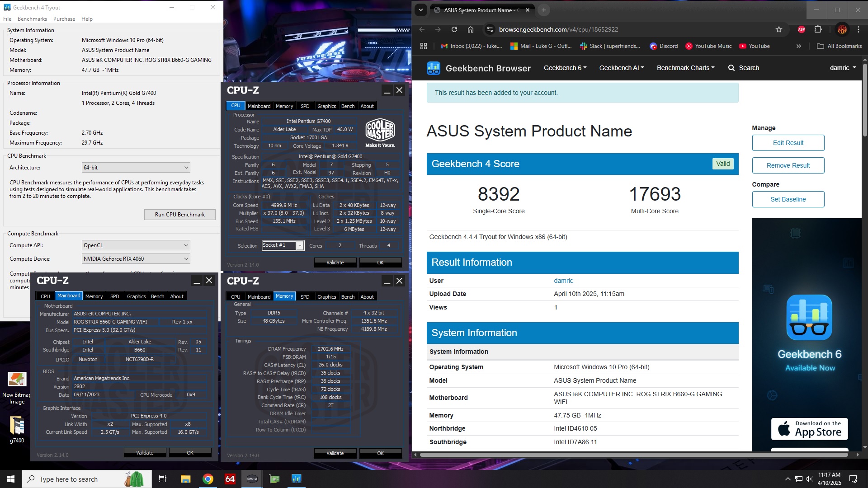Viewport: 868px width, 488px height.
Task: Click the Edit Result button
Action: click(788, 143)
